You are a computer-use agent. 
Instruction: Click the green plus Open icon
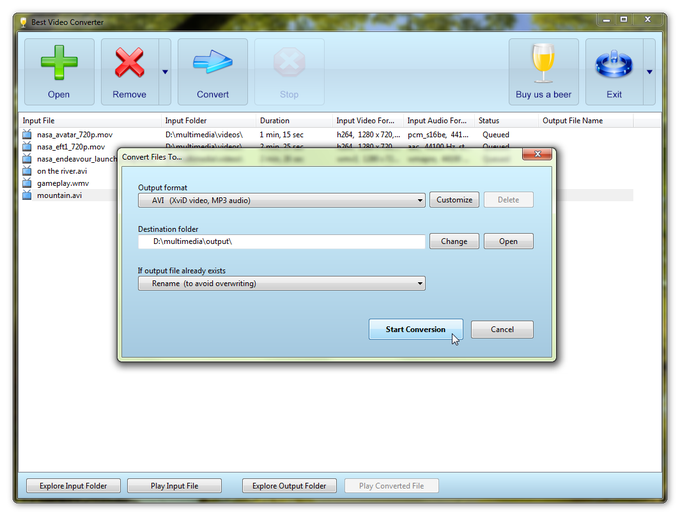coord(59,63)
